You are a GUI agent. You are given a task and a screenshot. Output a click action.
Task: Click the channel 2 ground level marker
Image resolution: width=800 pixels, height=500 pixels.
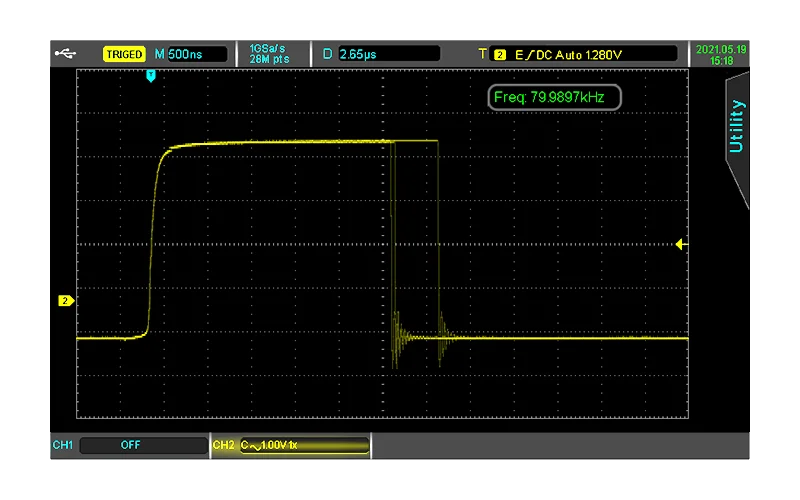tap(66, 301)
